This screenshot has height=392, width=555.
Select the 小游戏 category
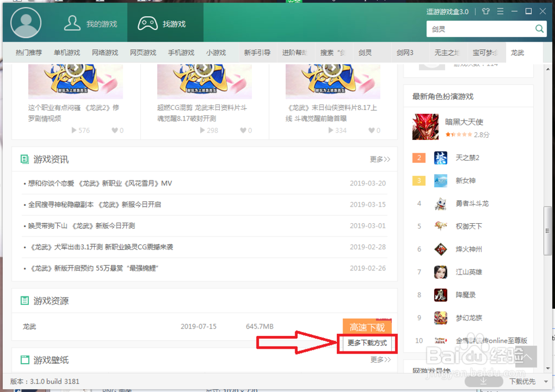point(216,52)
